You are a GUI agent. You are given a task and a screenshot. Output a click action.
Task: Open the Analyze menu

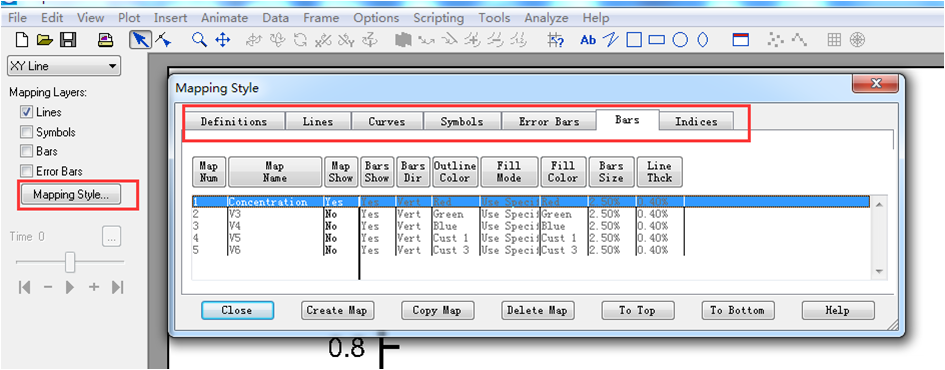pyautogui.click(x=546, y=18)
